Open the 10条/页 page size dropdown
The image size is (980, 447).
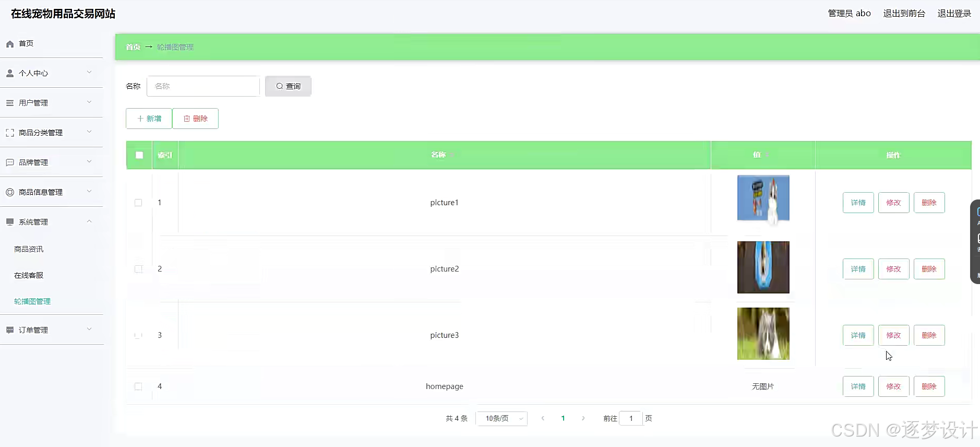coord(501,418)
